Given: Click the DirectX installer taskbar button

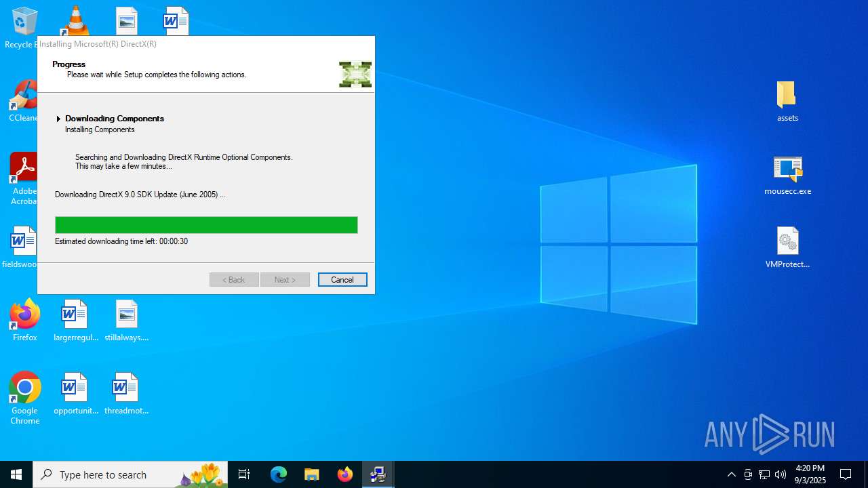Looking at the screenshot, I should pyautogui.click(x=378, y=474).
